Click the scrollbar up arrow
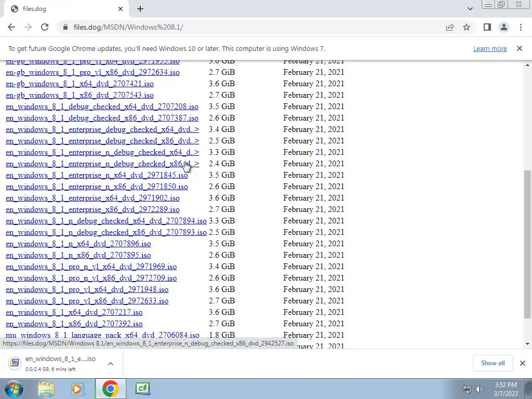Image resolution: width=532 pixels, height=399 pixels. (527, 65)
